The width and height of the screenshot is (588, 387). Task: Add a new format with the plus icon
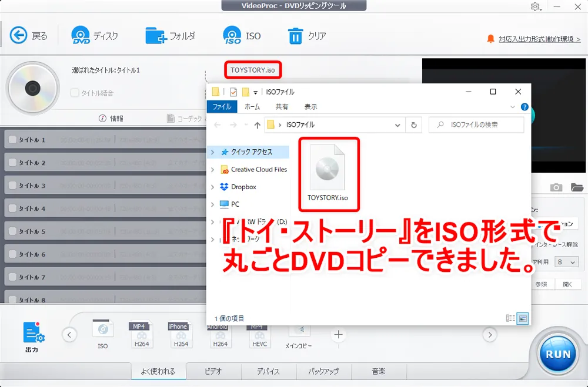click(338, 335)
